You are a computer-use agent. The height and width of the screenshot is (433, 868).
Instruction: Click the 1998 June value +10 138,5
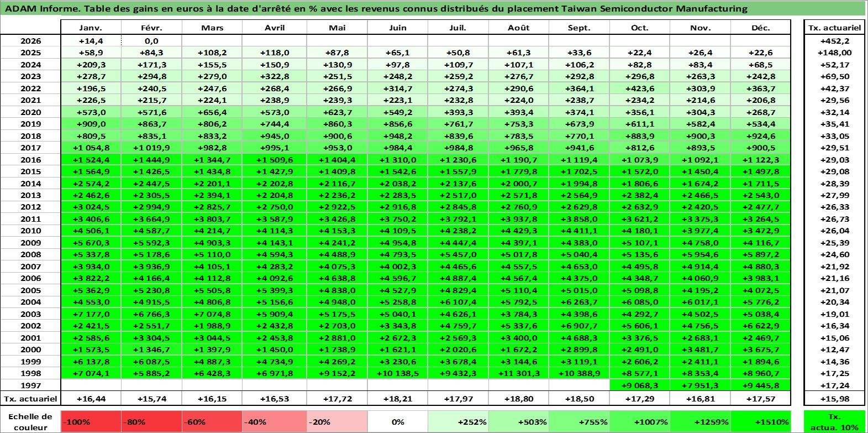click(398, 373)
